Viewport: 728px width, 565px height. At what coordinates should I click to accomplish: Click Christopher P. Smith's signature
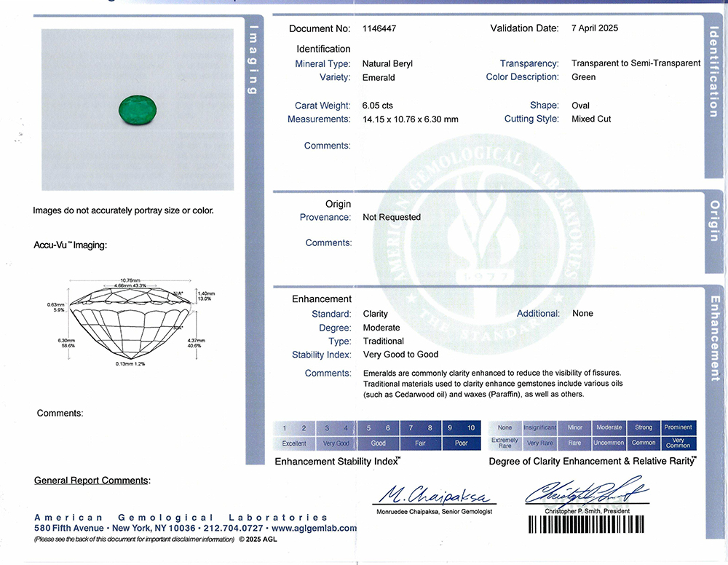pyautogui.click(x=586, y=491)
